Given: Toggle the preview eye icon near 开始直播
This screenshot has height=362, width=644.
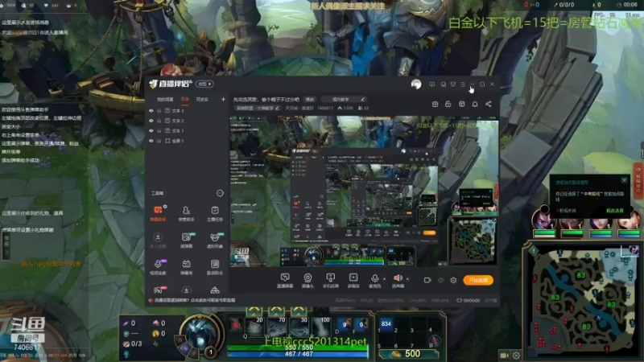Looking at the screenshot, I should (x=440, y=280).
